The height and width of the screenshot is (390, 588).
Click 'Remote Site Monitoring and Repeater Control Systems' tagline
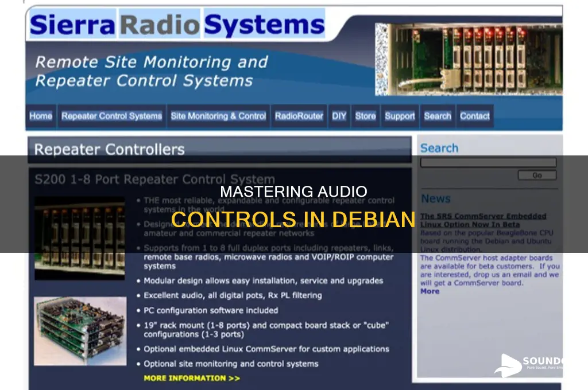click(152, 71)
